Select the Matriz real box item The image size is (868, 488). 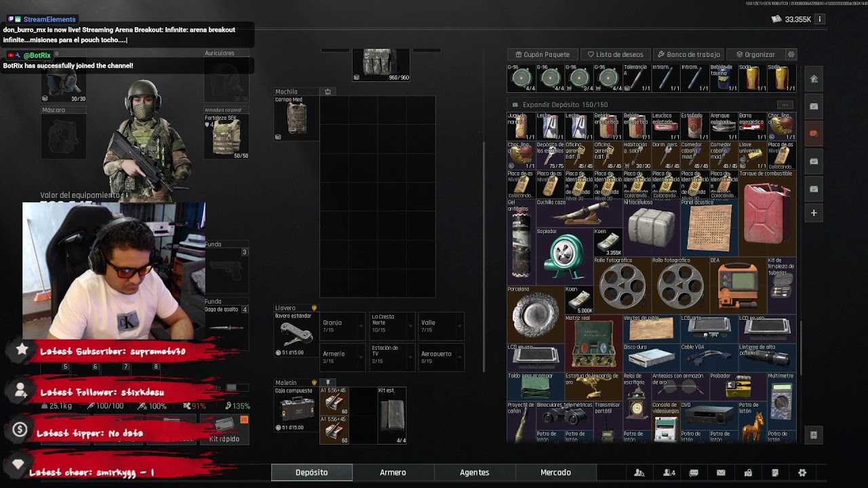[593, 343]
